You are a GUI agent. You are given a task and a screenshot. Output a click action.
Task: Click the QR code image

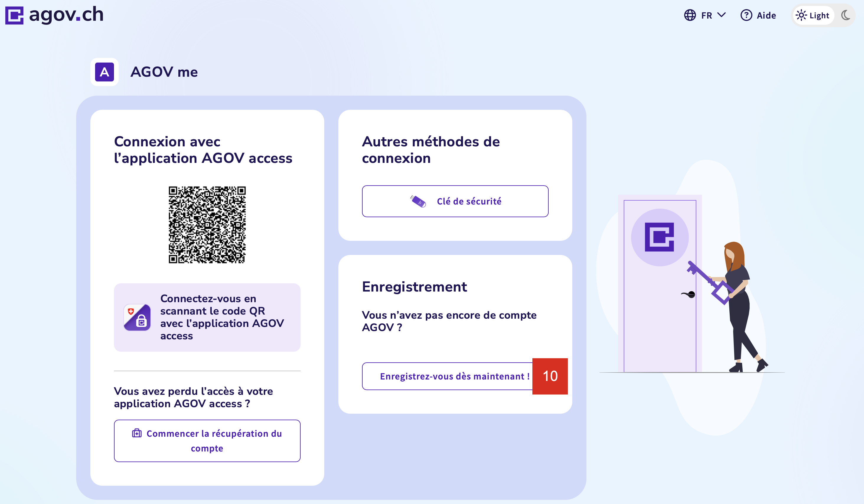point(207,225)
